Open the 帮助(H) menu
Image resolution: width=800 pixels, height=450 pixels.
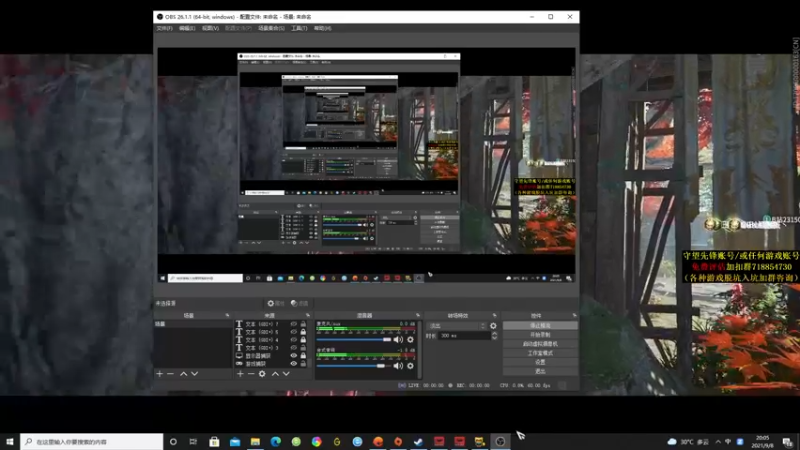pos(322,28)
